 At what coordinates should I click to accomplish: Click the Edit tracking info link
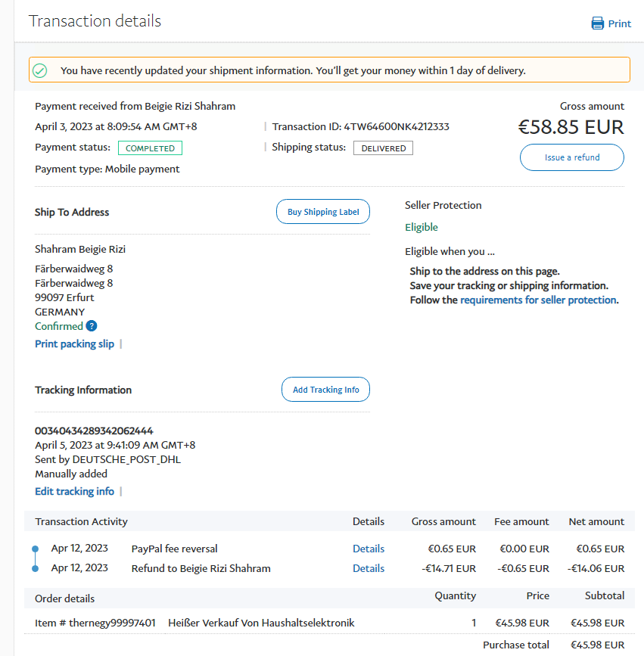click(74, 491)
